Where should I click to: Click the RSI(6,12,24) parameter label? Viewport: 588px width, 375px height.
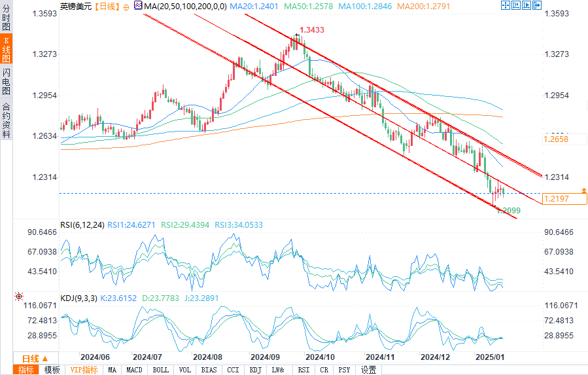tap(82, 225)
